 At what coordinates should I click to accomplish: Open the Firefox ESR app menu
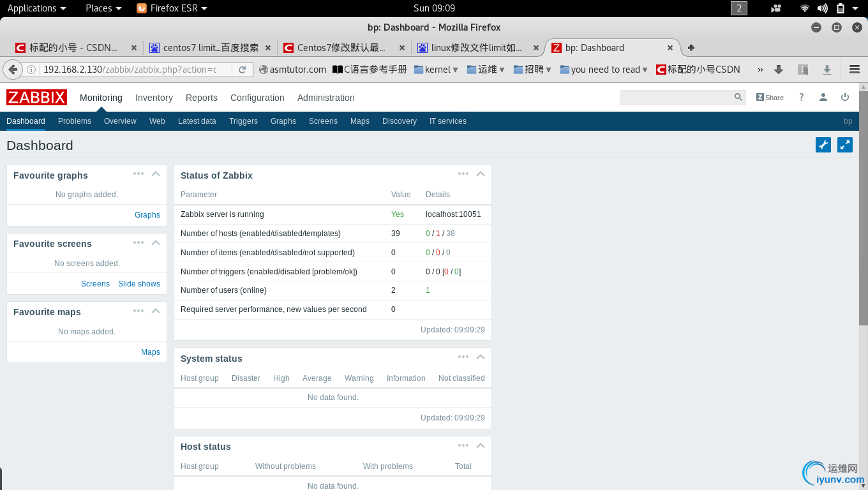tap(172, 8)
